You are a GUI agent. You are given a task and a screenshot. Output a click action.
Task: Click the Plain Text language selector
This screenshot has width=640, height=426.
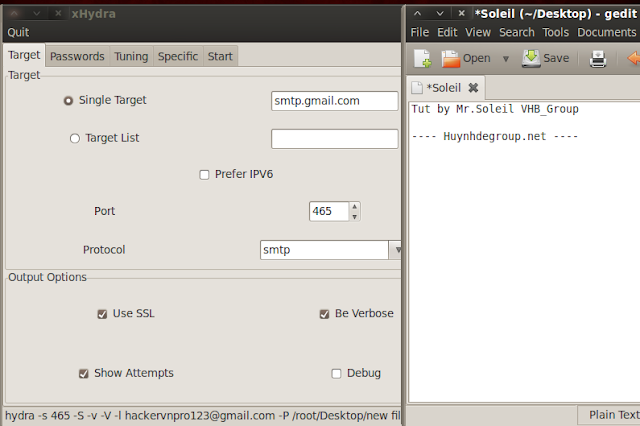pyautogui.click(x=610, y=415)
